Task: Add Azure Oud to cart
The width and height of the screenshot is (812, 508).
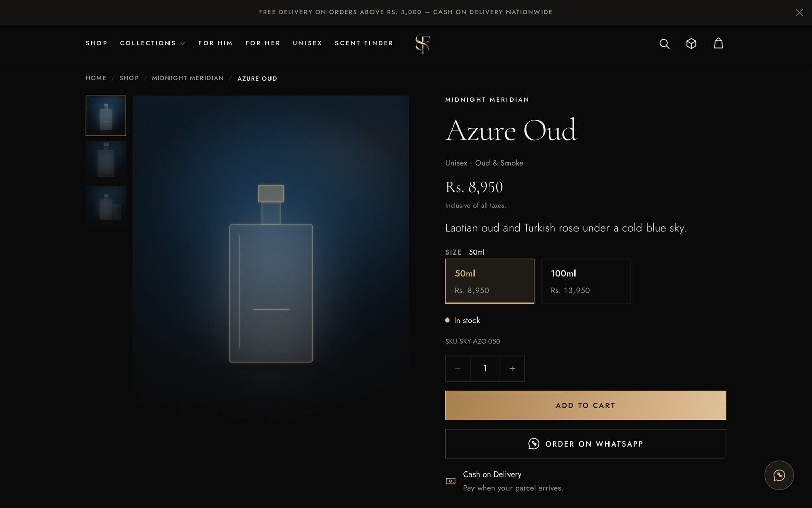Action: pyautogui.click(x=586, y=405)
